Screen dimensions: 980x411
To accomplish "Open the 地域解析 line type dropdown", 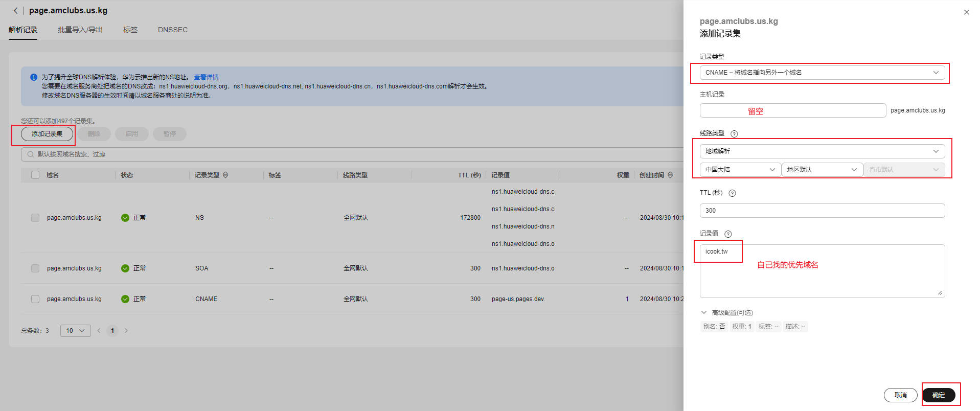I will pyautogui.click(x=822, y=151).
